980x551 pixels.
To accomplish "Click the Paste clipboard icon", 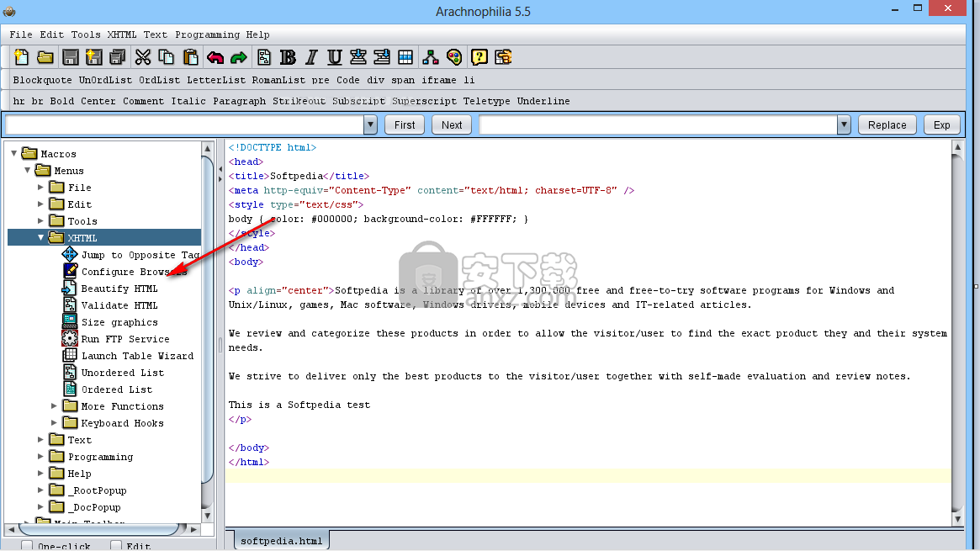I will click(191, 57).
